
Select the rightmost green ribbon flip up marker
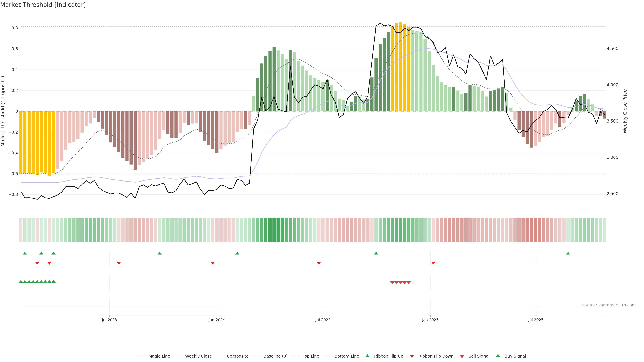click(x=568, y=253)
